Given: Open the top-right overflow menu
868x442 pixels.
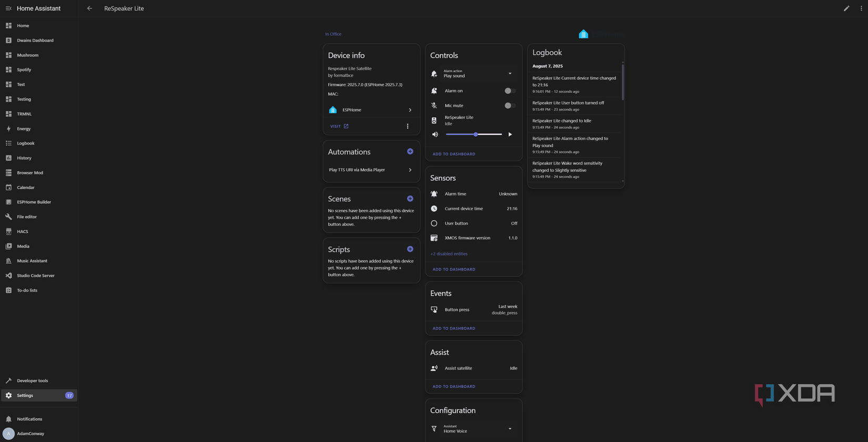Looking at the screenshot, I should (x=861, y=8).
